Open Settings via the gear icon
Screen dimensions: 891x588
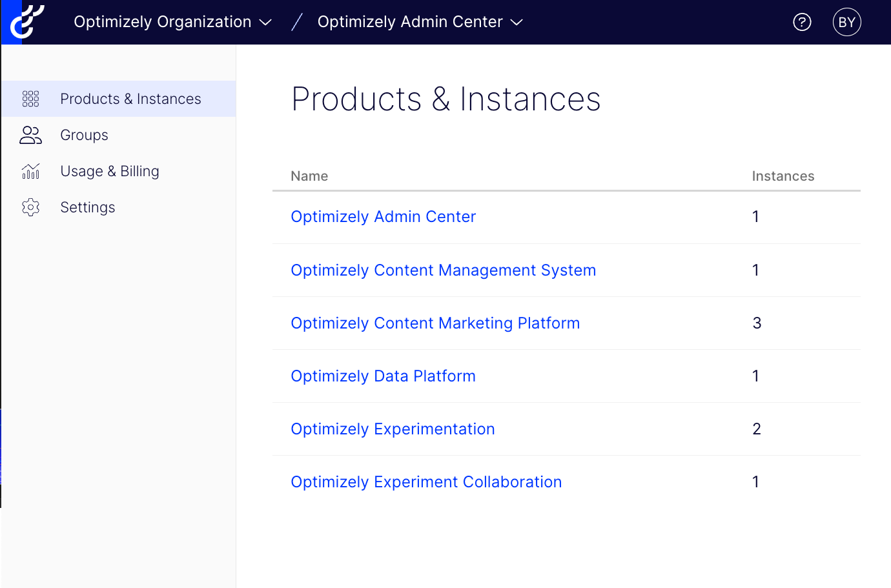pyautogui.click(x=30, y=207)
